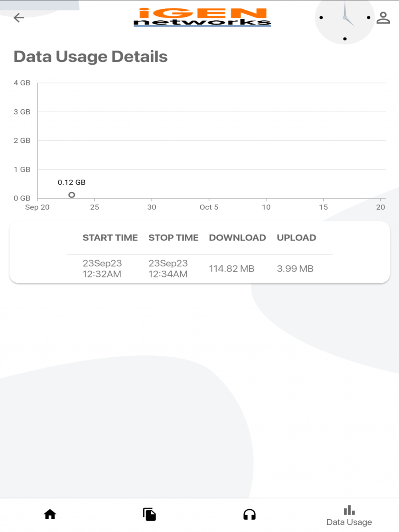399x532 pixels.
Task: Tap the clock graphic at top
Action: (x=345, y=18)
